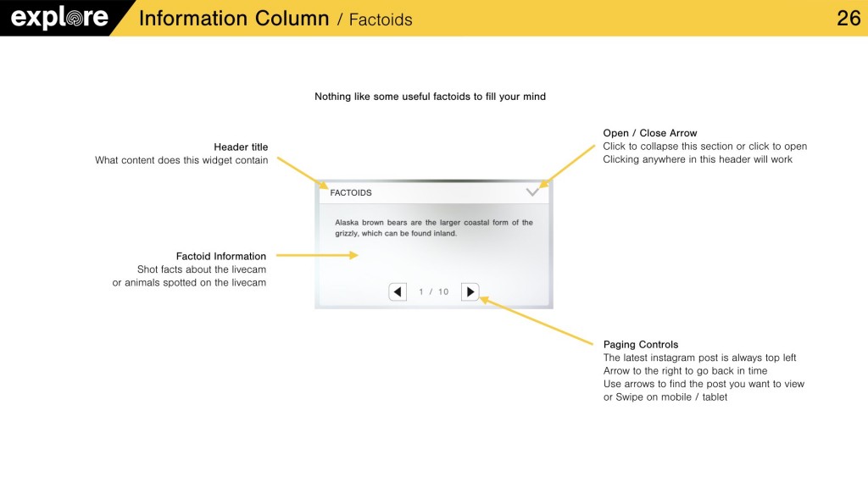Click 'Arrow to the right to go back' line
The image size is (868, 488).
(x=685, y=371)
